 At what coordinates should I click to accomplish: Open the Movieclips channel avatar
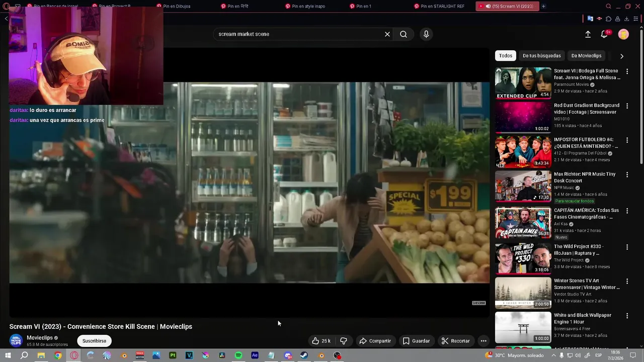point(17,340)
